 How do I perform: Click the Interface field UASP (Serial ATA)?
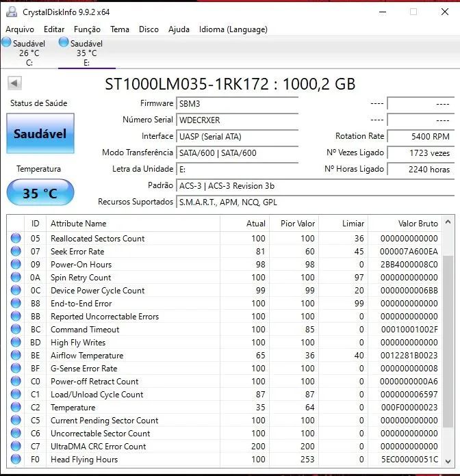[237, 136]
